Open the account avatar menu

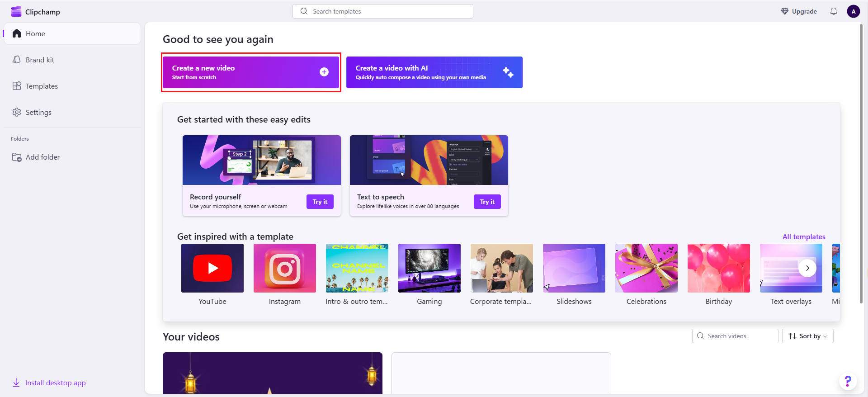pyautogui.click(x=853, y=11)
